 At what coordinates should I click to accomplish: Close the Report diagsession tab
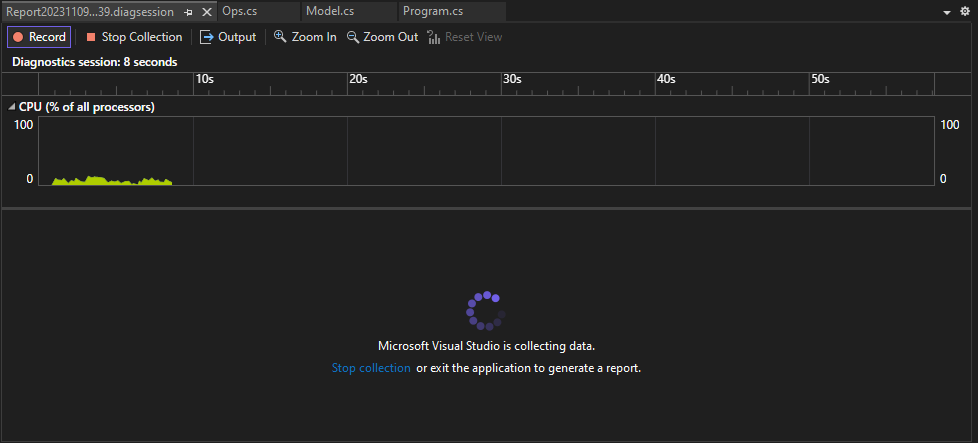click(x=207, y=12)
